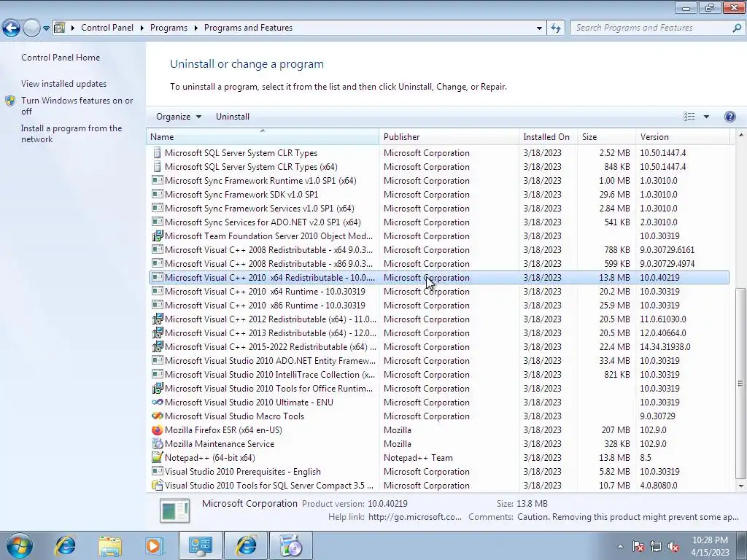The image size is (747, 560).
Task: Select Visual Studio 2010 Prerequisites - English row
Action: [x=438, y=472]
